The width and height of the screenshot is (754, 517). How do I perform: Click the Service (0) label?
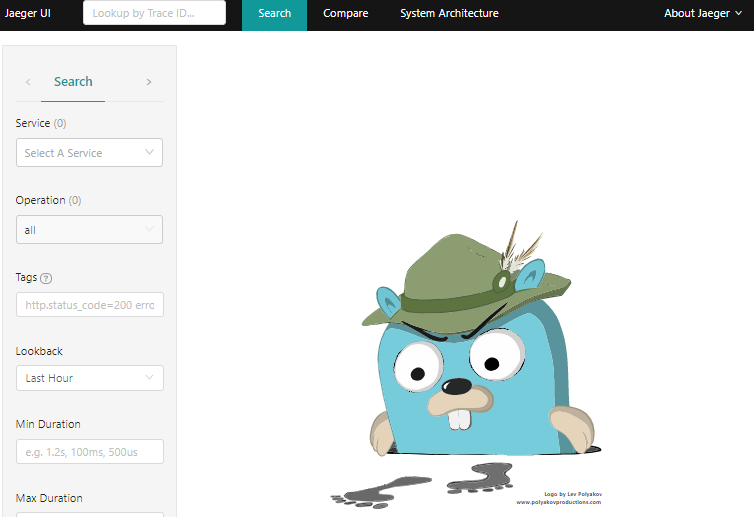(x=41, y=123)
